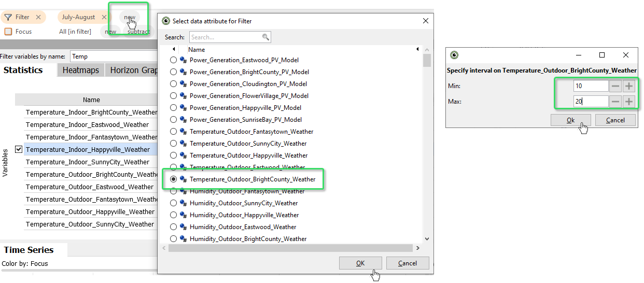Toggle the Focus checkbox
The image size is (644, 283).
8,32
